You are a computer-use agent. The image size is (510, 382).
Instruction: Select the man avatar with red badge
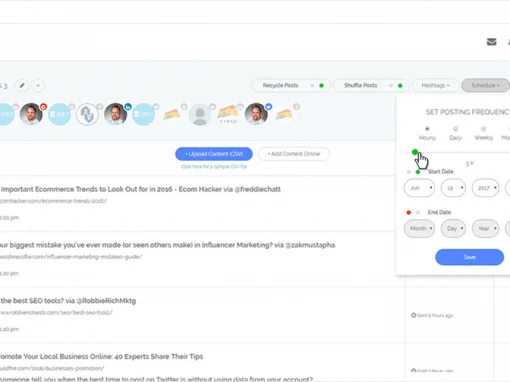(31, 114)
